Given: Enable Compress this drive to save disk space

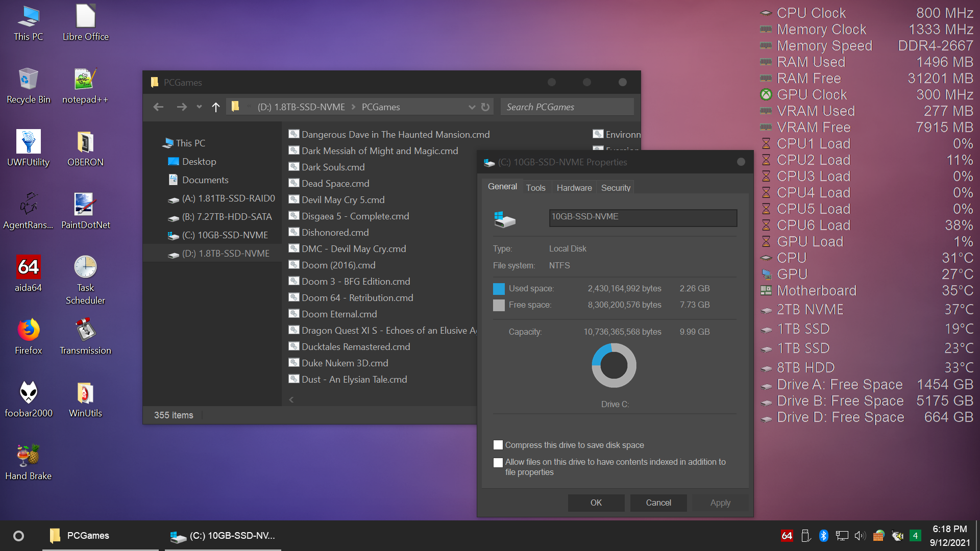Looking at the screenshot, I should pyautogui.click(x=498, y=445).
